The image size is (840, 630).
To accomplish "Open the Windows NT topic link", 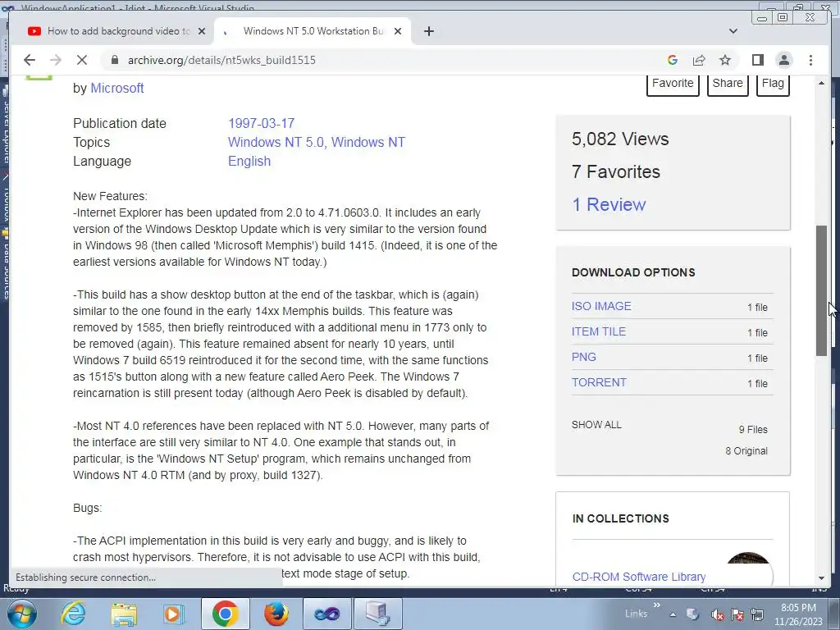I will tap(368, 142).
